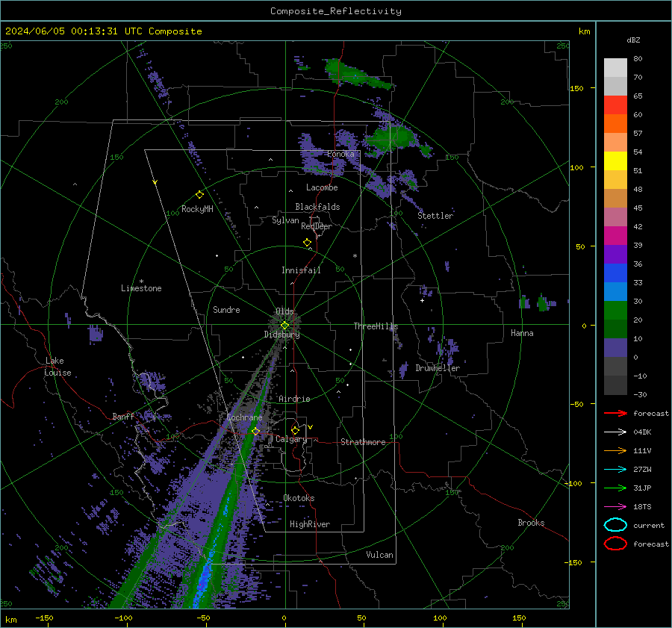Click the white 04DK arrow legend icon
Viewport: 672px width, 628px height.
[615, 432]
